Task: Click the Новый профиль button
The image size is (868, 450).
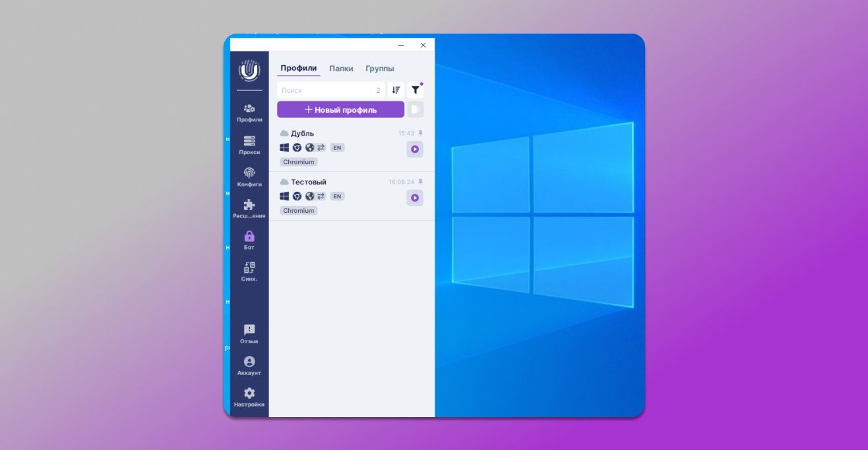Action: click(340, 109)
